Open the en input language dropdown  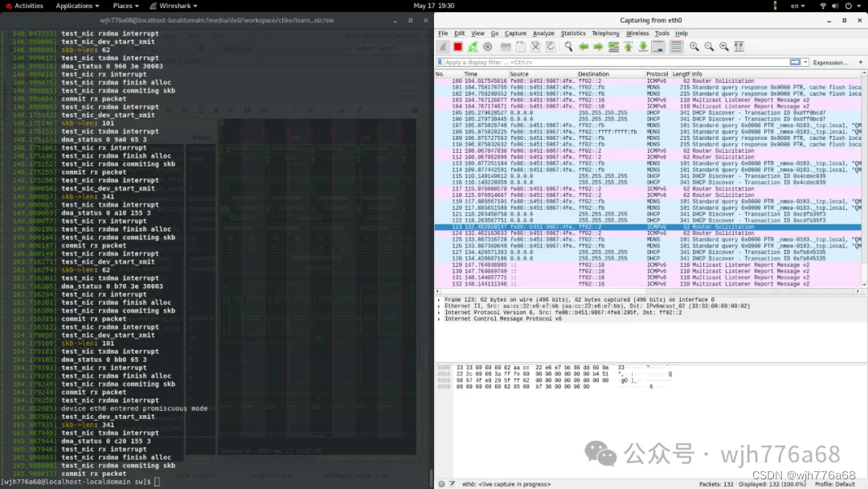coord(798,6)
